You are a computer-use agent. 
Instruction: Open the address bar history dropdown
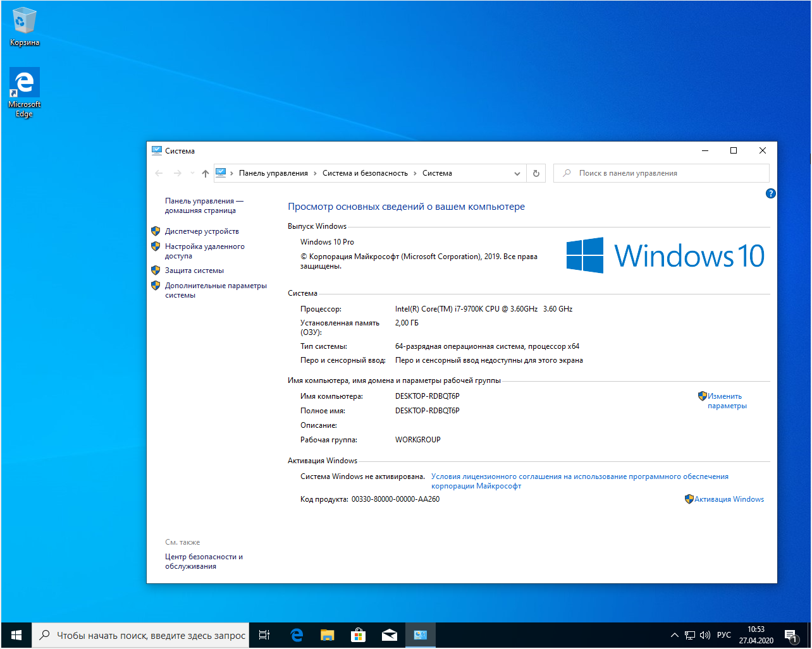point(517,173)
